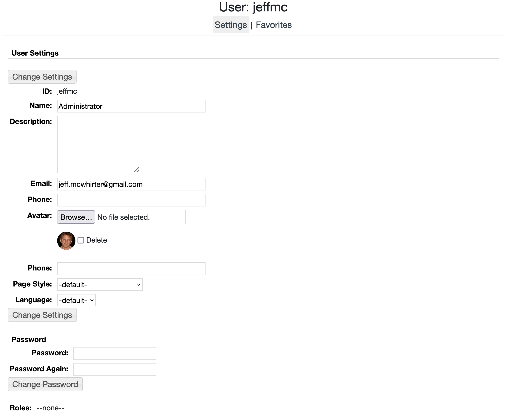505x420 pixels.
Task: Click Browse to choose avatar file
Action: click(76, 217)
